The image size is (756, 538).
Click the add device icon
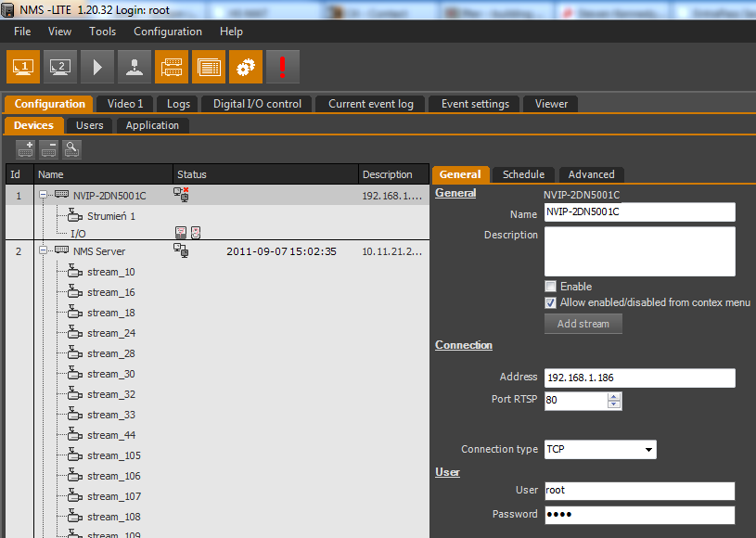[26, 149]
